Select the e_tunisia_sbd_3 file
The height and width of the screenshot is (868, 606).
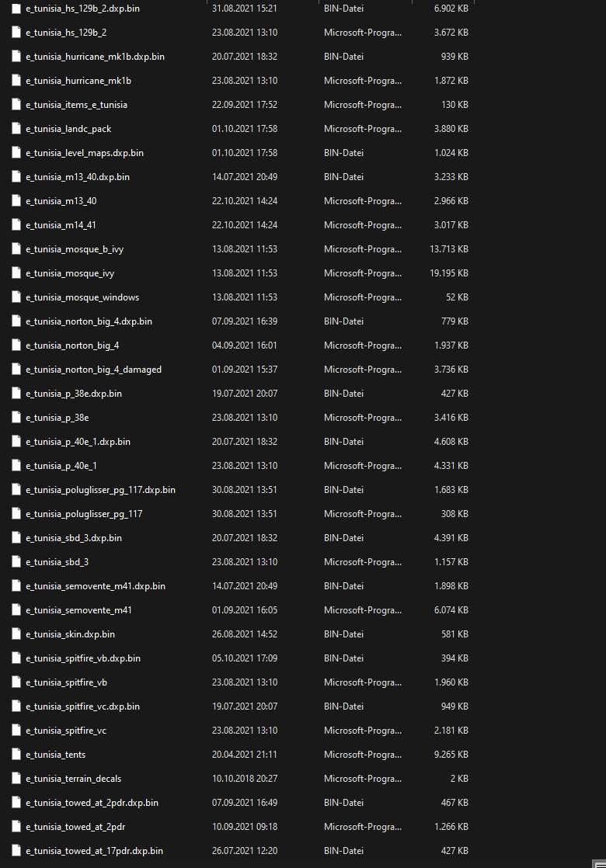57,562
